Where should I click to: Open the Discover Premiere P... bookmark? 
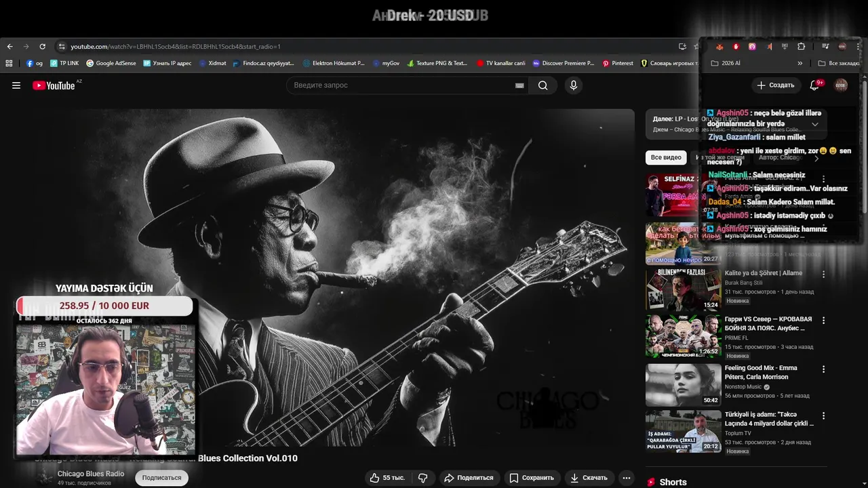point(564,63)
